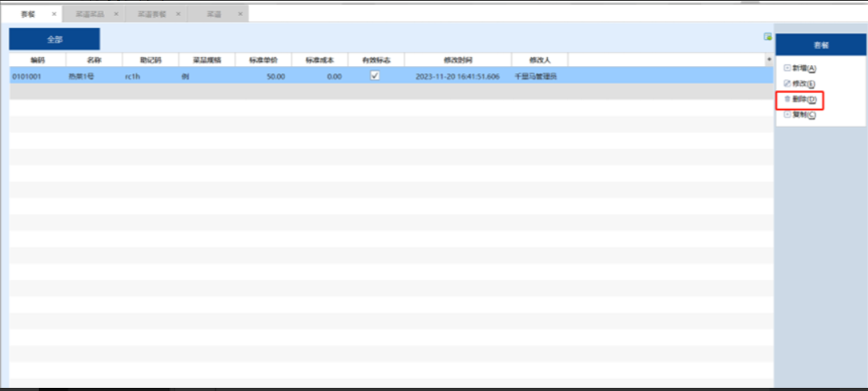Click the 复制(C) copy icon
This screenshot has width=868, height=391.
787,114
